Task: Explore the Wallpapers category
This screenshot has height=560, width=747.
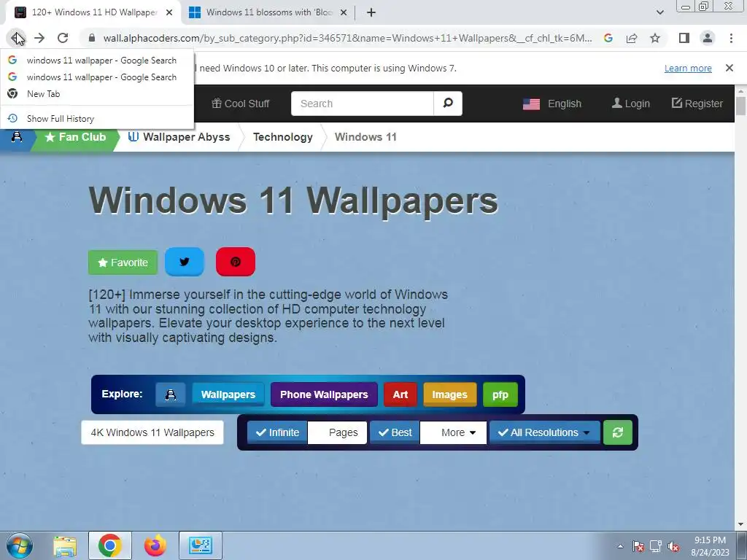Action: 228,394
